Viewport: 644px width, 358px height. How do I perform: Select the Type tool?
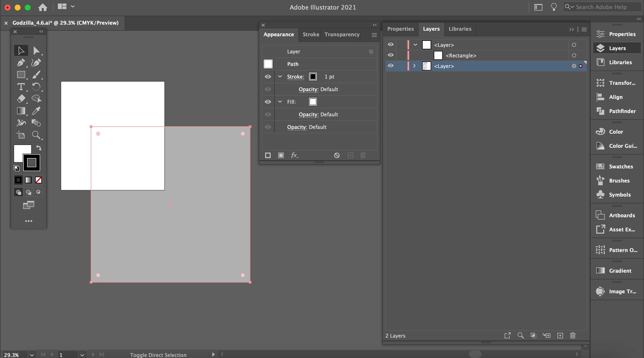click(x=21, y=87)
